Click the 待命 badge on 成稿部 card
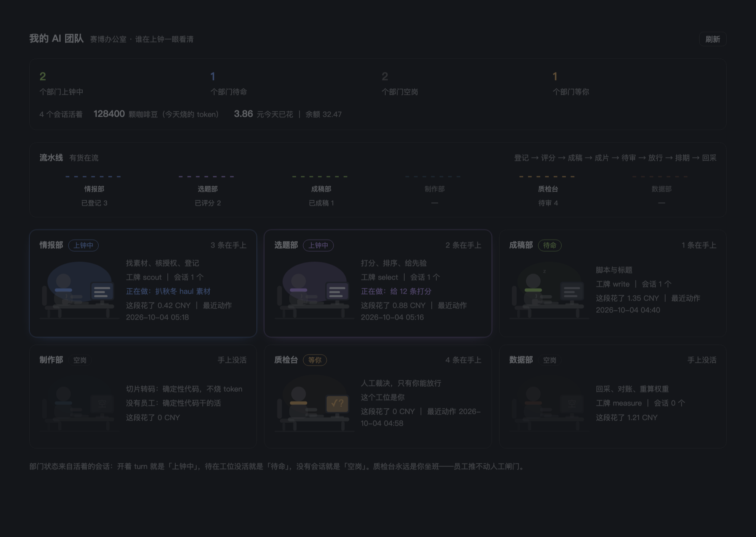The height and width of the screenshot is (537, 756). pos(549,245)
